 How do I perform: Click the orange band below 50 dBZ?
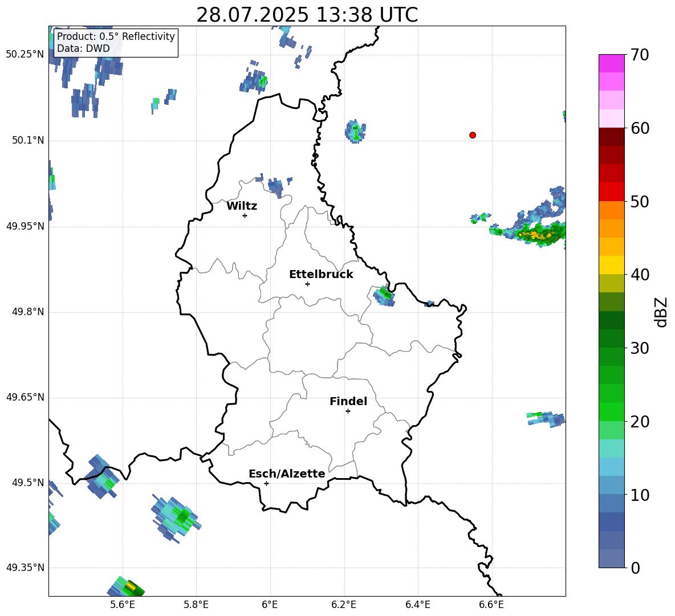(x=611, y=210)
